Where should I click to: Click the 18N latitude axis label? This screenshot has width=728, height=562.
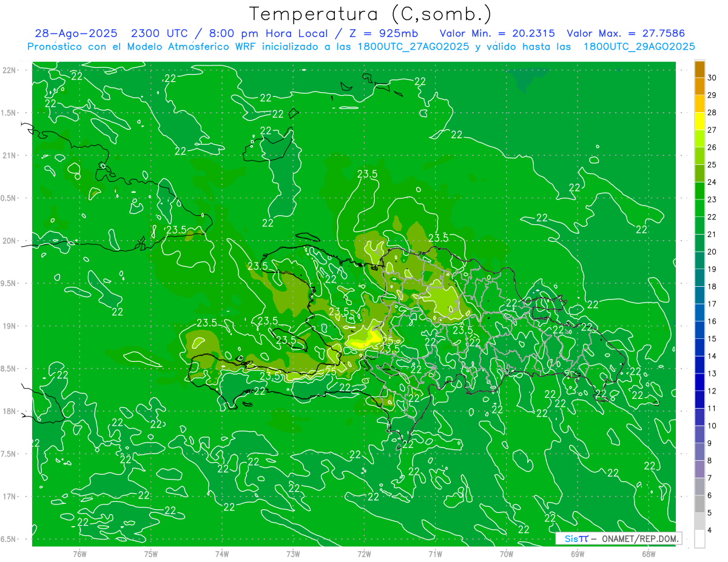[x=10, y=411]
